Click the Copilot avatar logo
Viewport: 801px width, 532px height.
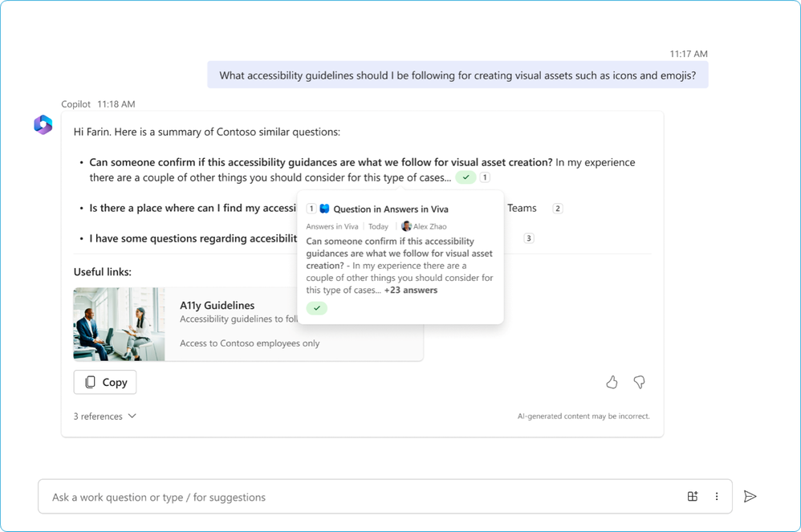[x=43, y=124]
